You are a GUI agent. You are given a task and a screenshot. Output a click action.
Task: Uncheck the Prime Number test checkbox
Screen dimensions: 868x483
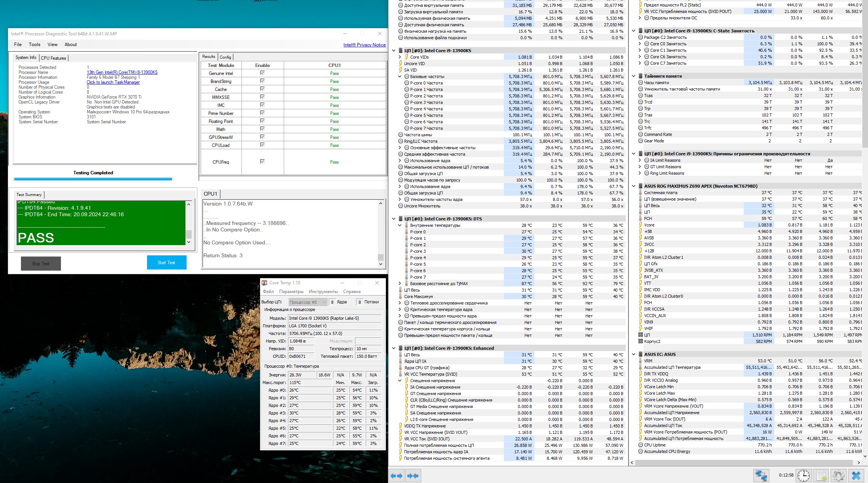[x=262, y=113]
